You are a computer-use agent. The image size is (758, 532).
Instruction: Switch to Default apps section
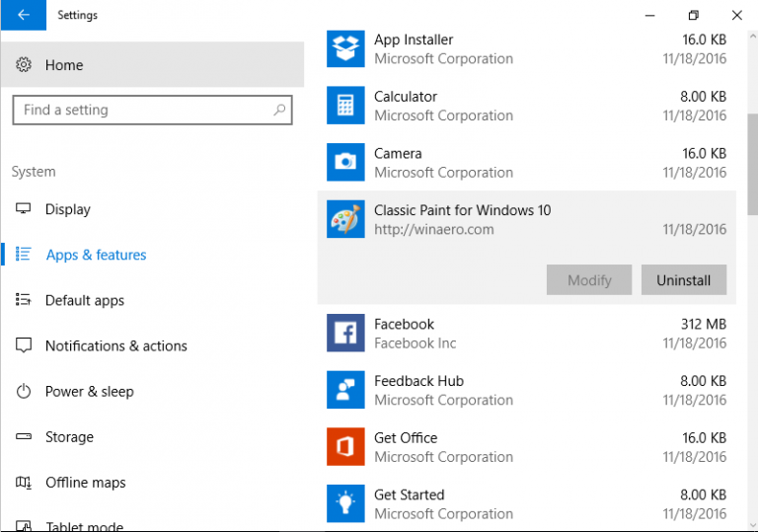[x=84, y=300]
